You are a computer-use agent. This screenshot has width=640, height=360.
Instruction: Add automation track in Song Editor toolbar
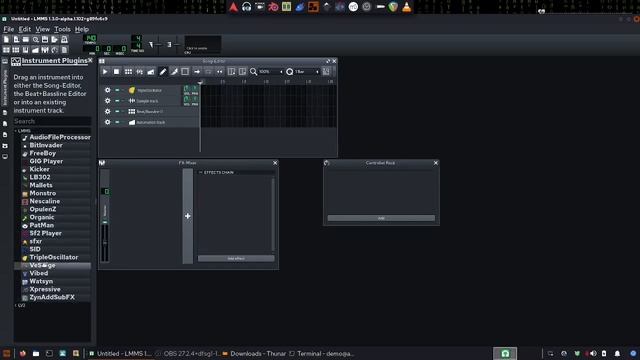point(151,71)
